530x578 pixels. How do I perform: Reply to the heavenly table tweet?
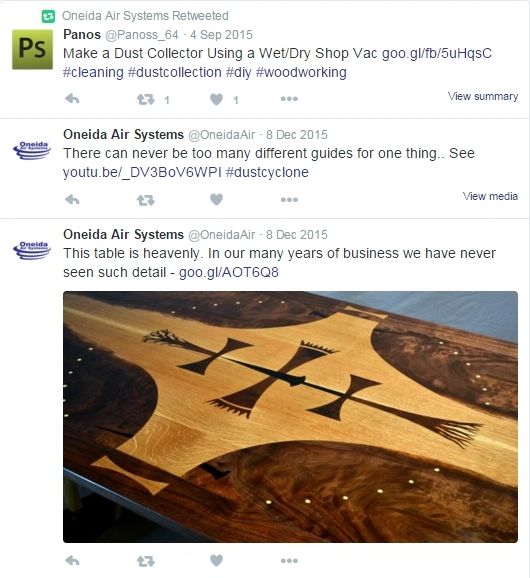[72, 561]
